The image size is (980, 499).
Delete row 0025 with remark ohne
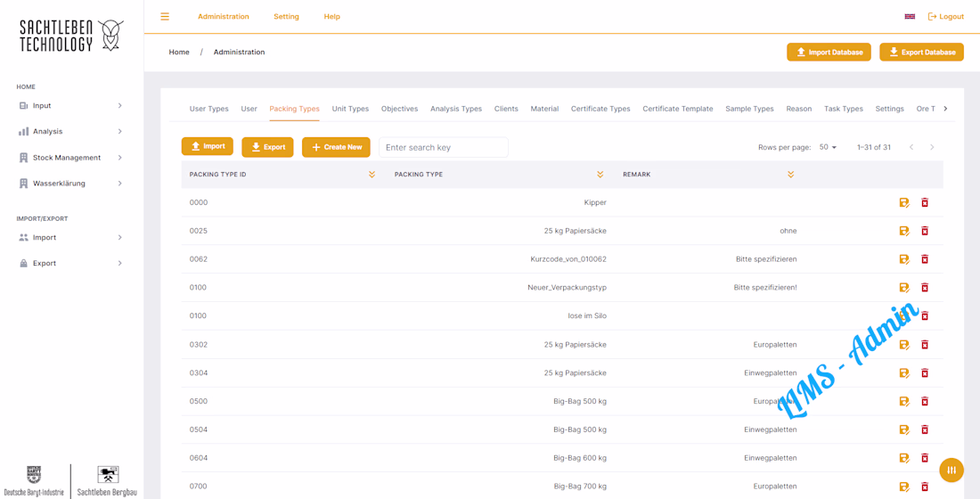coord(925,231)
